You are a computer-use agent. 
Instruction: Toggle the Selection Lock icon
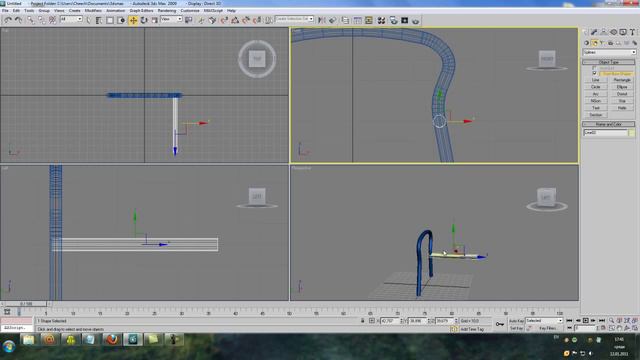[362, 321]
